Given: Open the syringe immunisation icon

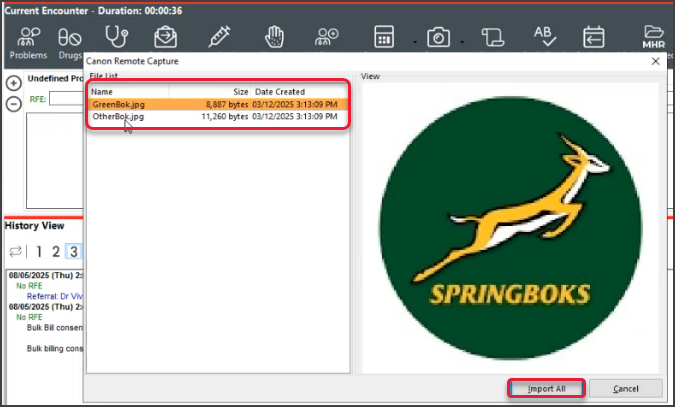Looking at the screenshot, I should (219, 37).
